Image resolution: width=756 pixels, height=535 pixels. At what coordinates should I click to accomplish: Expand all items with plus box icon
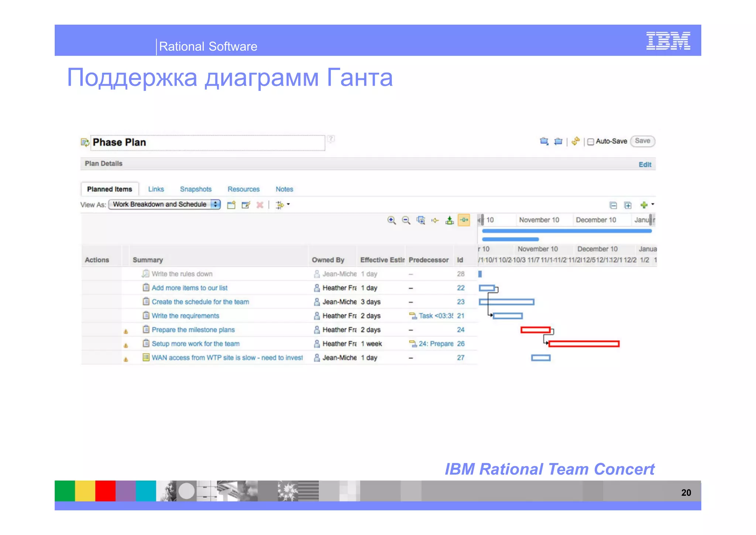point(628,205)
